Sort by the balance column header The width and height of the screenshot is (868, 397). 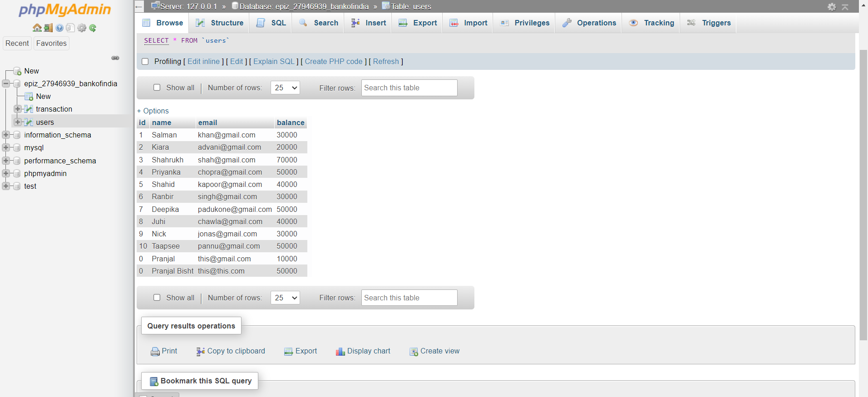(291, 123)
